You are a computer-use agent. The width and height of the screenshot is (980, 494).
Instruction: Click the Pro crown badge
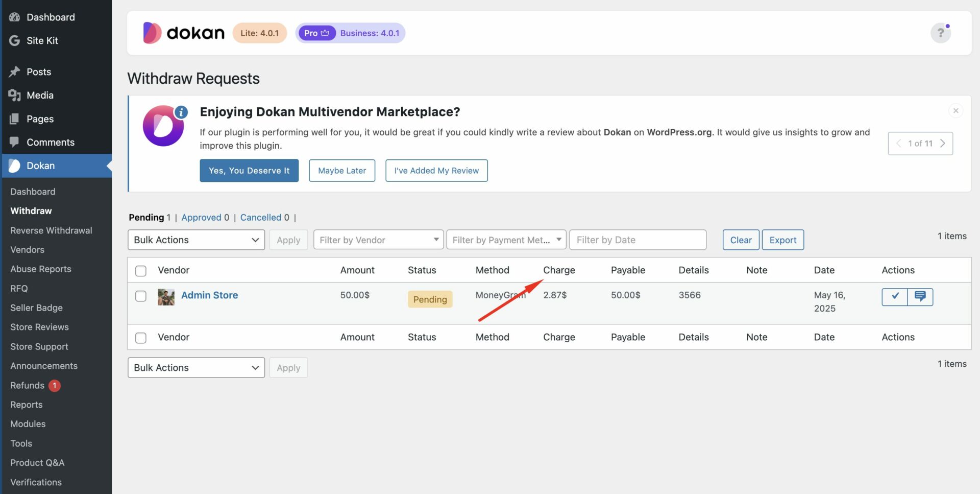(316, 33)
